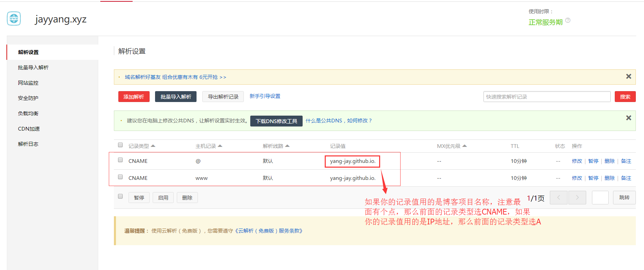Click the yang-jay.github.io. value in @ row
The width and height of the screenshot is (644, 270).
pyautogui.click(x=353, y=161)
